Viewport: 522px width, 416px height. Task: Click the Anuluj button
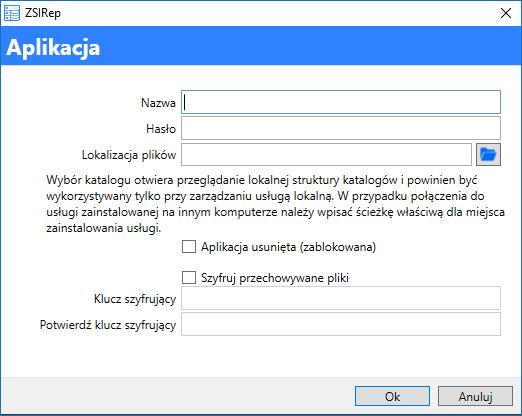click(x=475, y=396)
